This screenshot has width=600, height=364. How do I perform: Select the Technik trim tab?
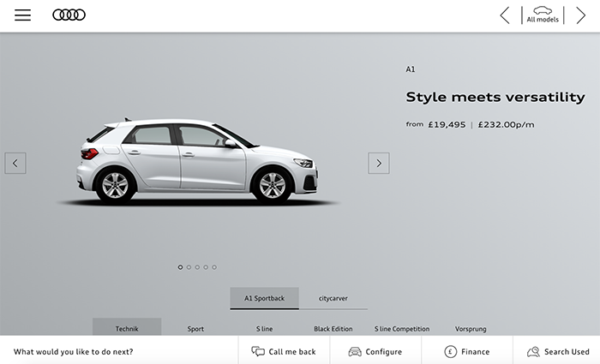click(127, 327)
